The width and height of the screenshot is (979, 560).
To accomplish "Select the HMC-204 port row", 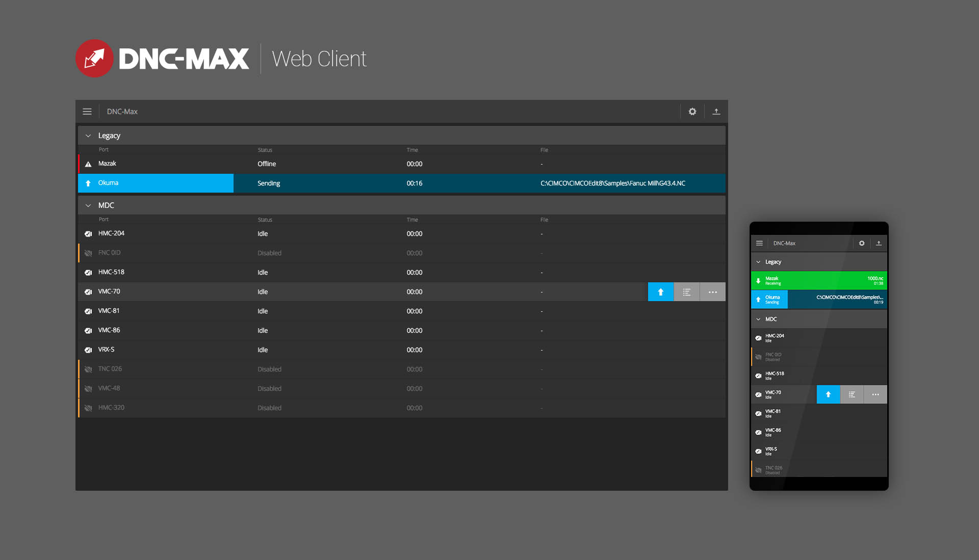I will (x=111, y=233).
